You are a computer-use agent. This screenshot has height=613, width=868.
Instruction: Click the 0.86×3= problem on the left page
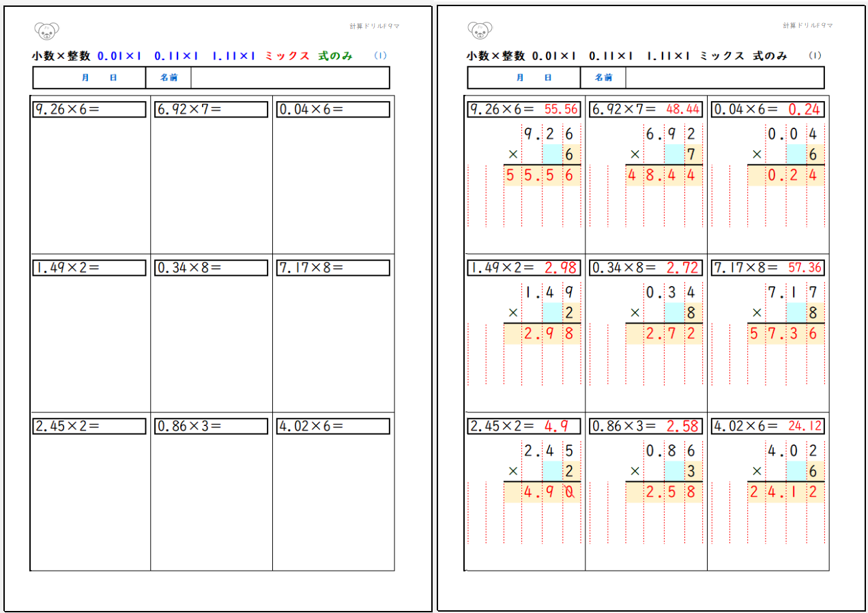pyautogui.click(x=211, y=427)
